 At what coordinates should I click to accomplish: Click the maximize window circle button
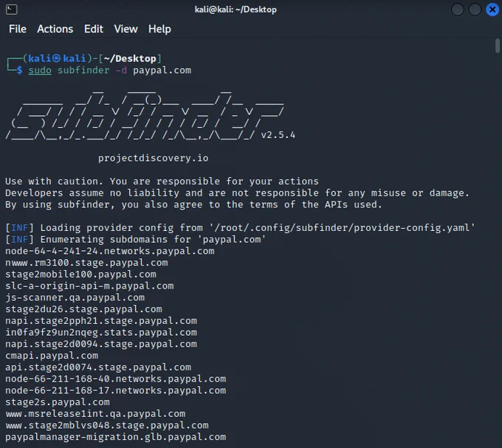pyautogui.click(x=475, y=10)
